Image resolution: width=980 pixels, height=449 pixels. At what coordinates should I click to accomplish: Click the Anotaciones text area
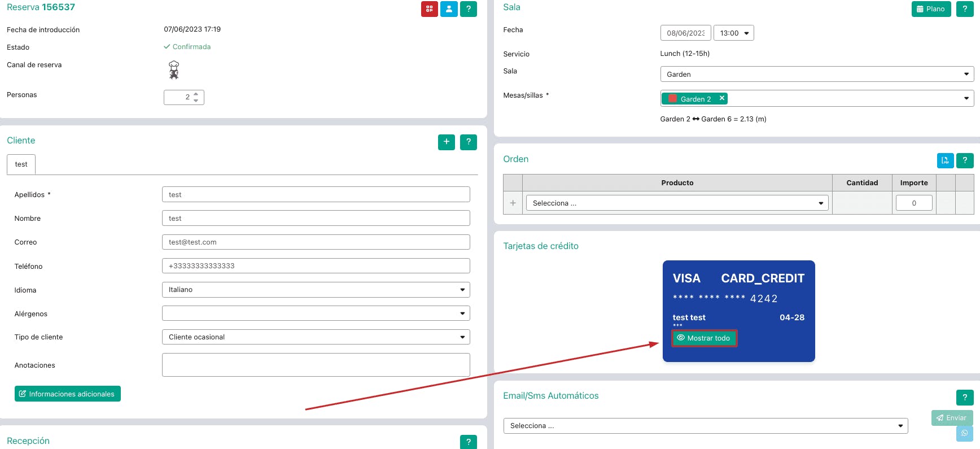point(316,365)
